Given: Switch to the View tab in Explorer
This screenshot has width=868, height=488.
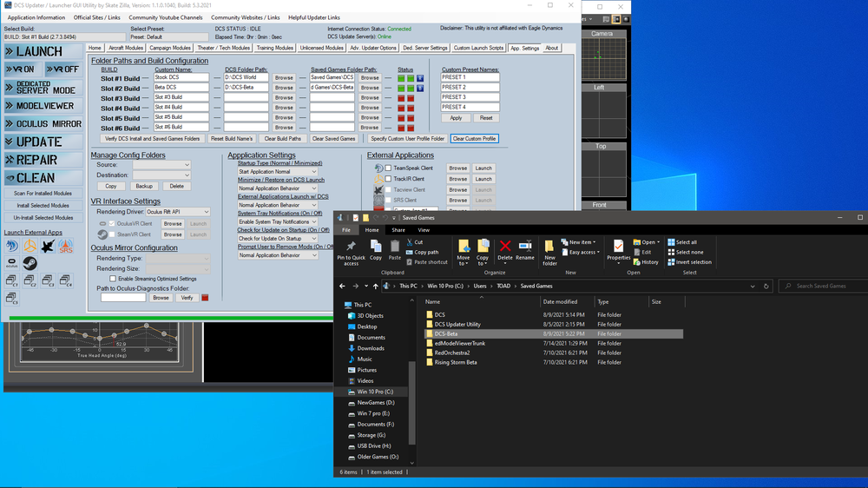Looking at the screenshot, I should (424, 230).
